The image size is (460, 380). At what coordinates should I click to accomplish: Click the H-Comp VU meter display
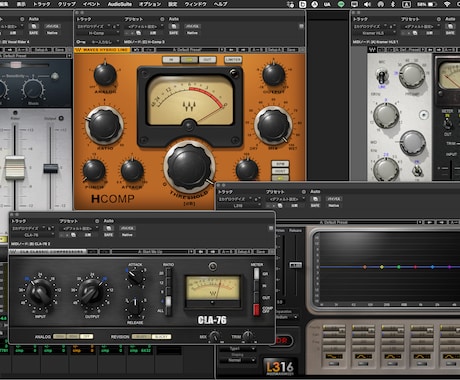pos(191,101)
